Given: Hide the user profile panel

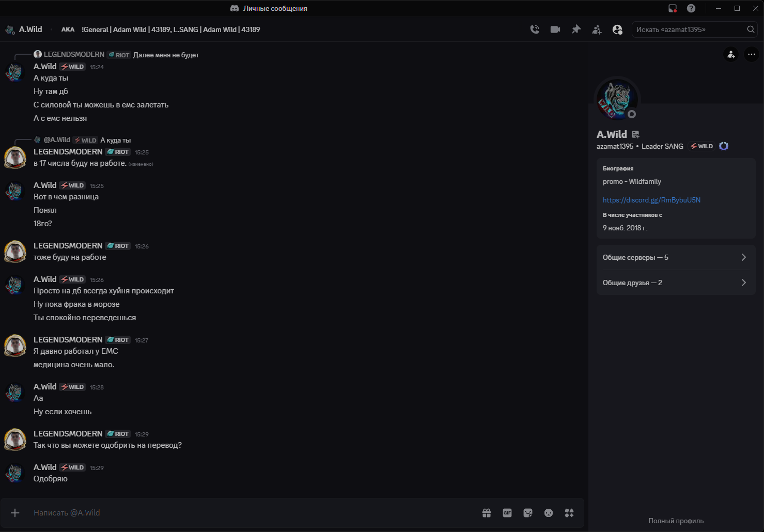Looking at the screenshot, I should (x=617, y=29).
